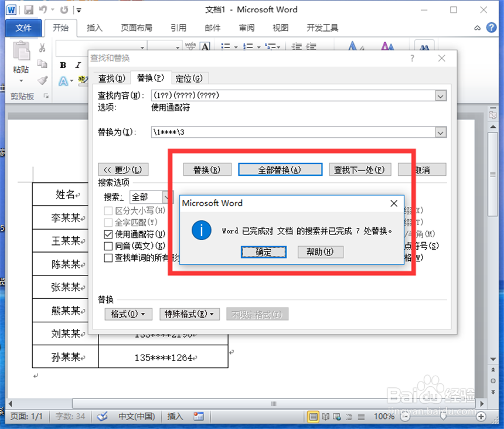Open the font name dropdown in ribbon
Image resolution: width=504 pixels, height=429 pixels.
142,47
